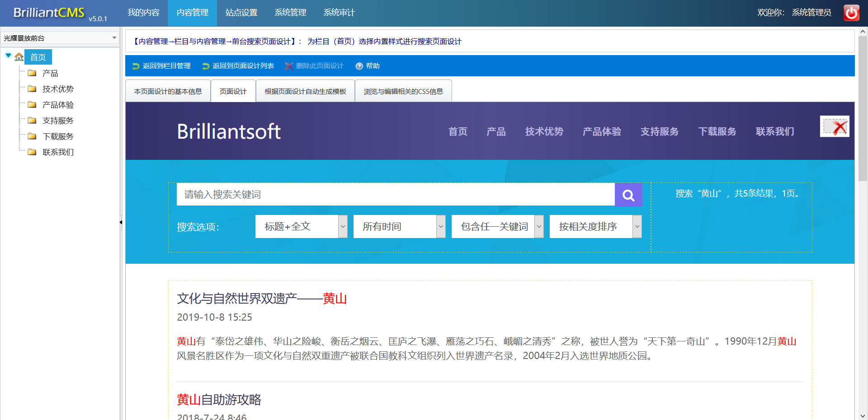Open the 黄山自助游攻略 search result
The image size is (868, 420).
(x=219, y=400)
